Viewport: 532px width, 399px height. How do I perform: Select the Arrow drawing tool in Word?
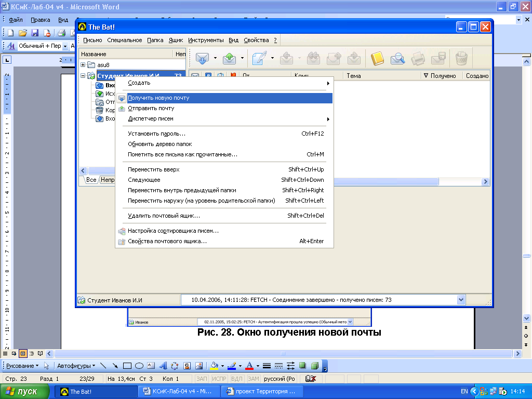(115, 366)
